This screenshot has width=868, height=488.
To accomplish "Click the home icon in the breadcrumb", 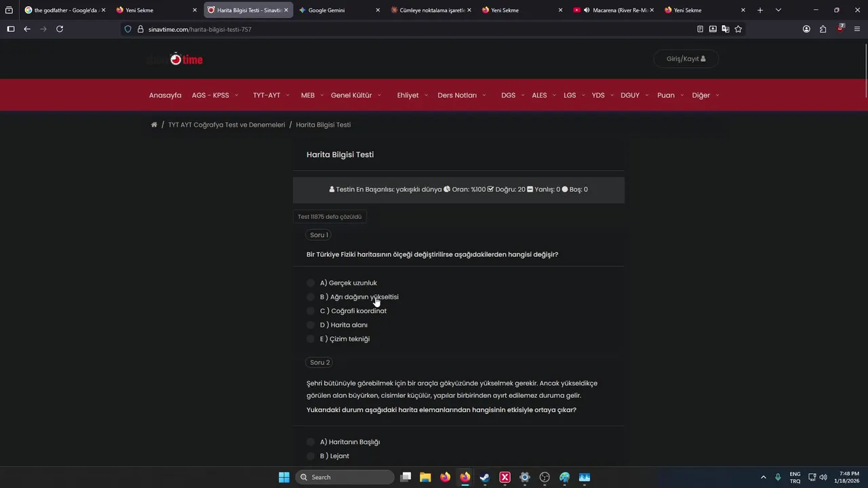I will point(154,125).
